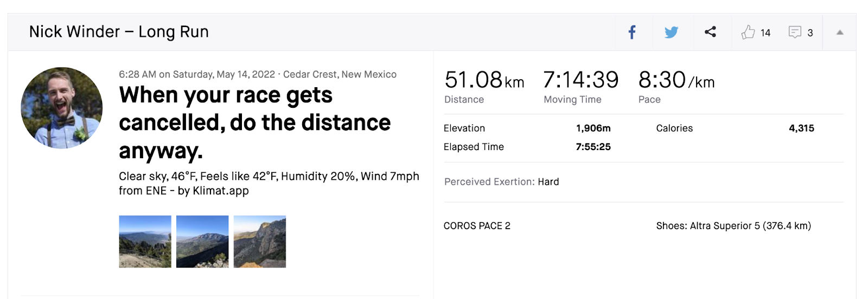This screenshot has height=299, width=868.
Task: Open the middle mountain photo thumbnail
Action: click(202, 242)
